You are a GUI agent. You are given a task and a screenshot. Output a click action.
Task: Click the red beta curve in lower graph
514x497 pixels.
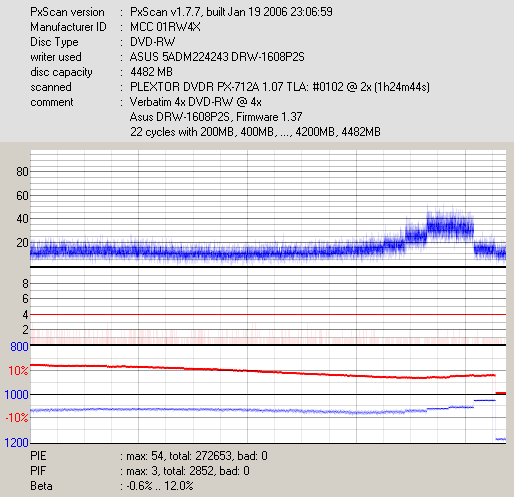point(263,372)
